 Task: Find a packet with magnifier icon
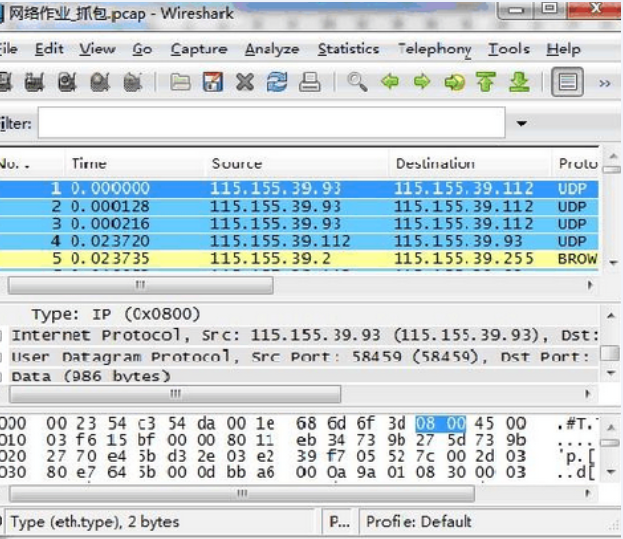click(357, 82)
